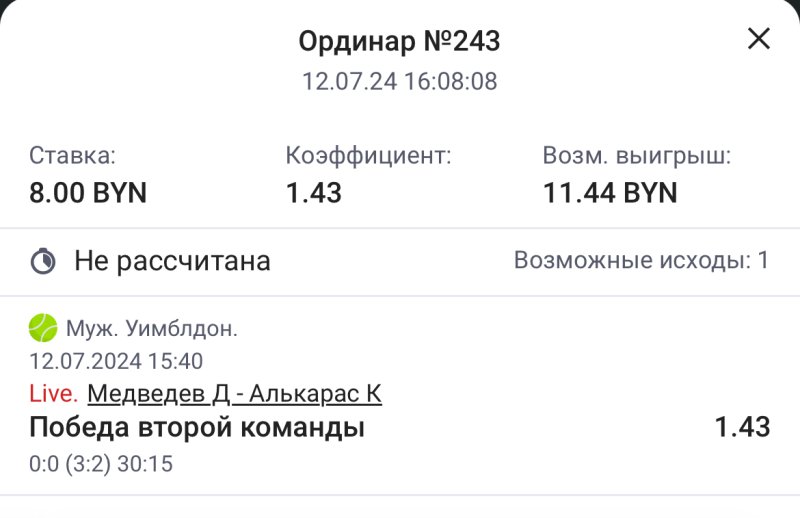Click the green tennis ball icon
This screenshot has width=800, height=518.
click(x=43, y=327)
